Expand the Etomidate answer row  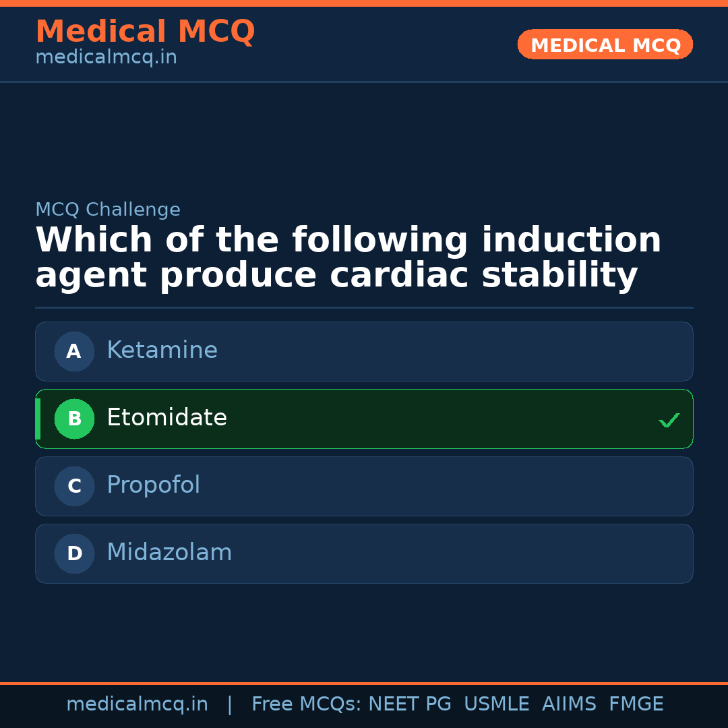tap(364, 419)
